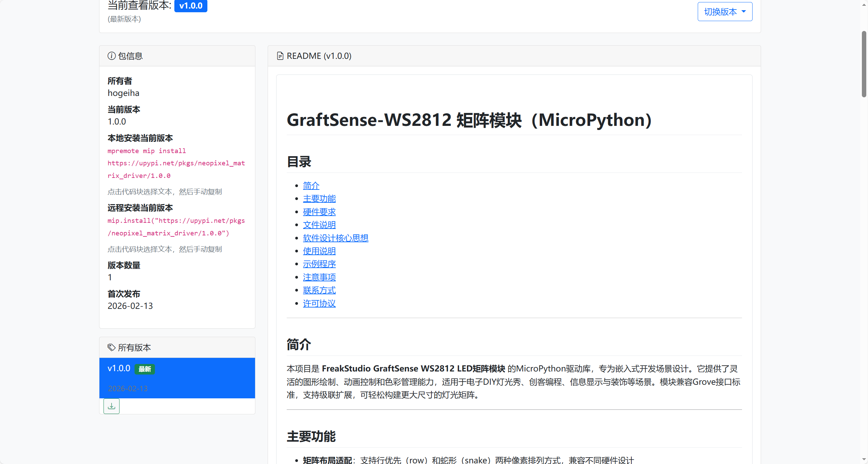The height and width of the screenshot is (464, 868).
Task: Open the 切换版本 dropdown
Action: point(725,12)
